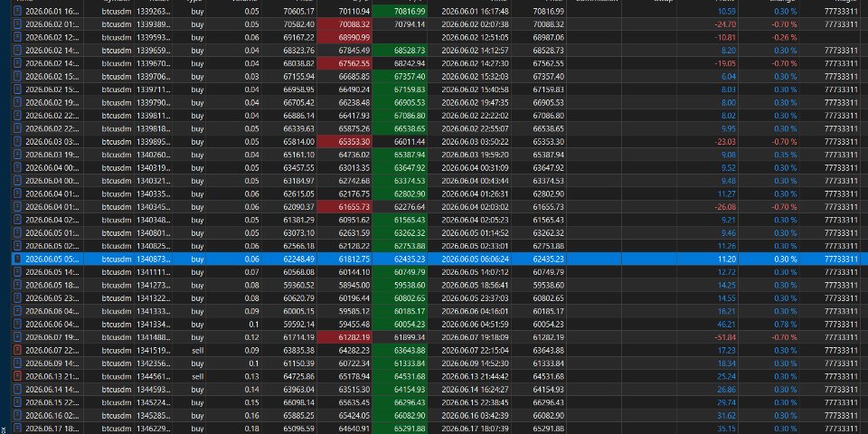Click the open price 65885.25
This screenshot has width=868, height=434.
tap(299, 415)
